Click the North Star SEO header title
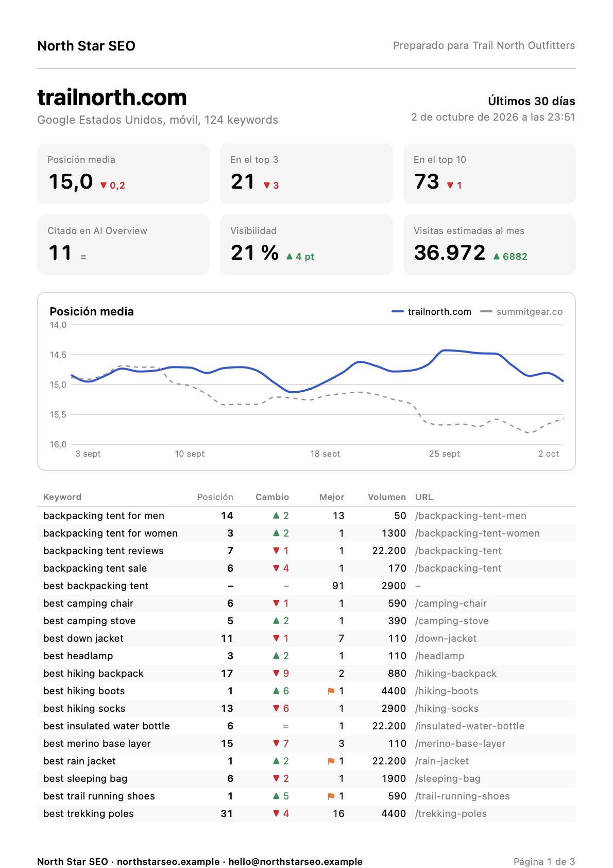Image resolution: width=613 pixels, height=868 pixels. click(87, 46)
